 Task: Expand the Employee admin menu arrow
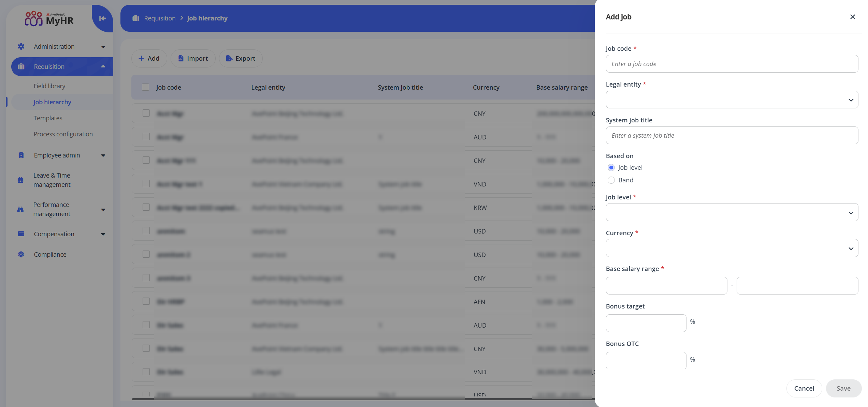point(103,155)
